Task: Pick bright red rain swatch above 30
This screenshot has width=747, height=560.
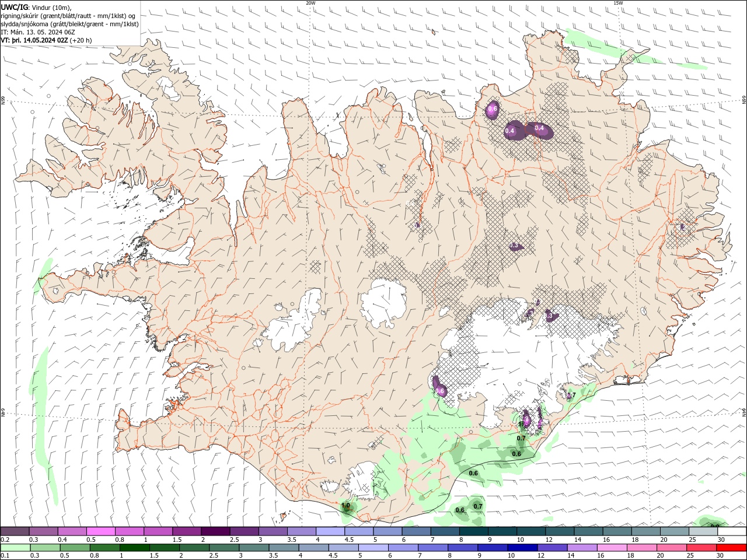Action: tap(731, 548)
